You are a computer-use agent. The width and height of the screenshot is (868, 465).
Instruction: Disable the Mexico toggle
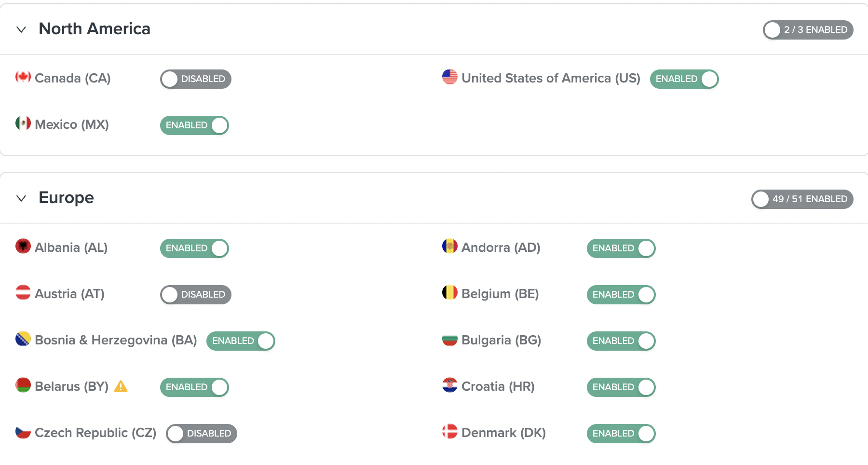click(194, 125)
